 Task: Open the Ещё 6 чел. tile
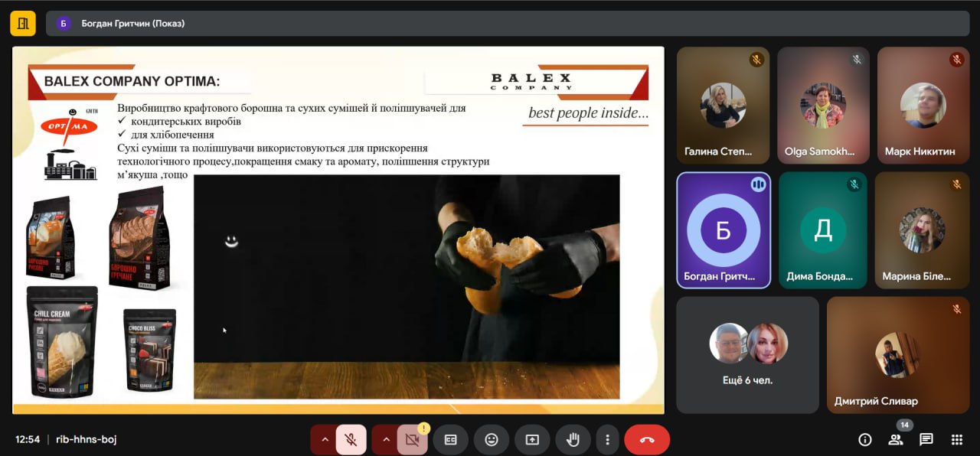[x=747, y=354]
